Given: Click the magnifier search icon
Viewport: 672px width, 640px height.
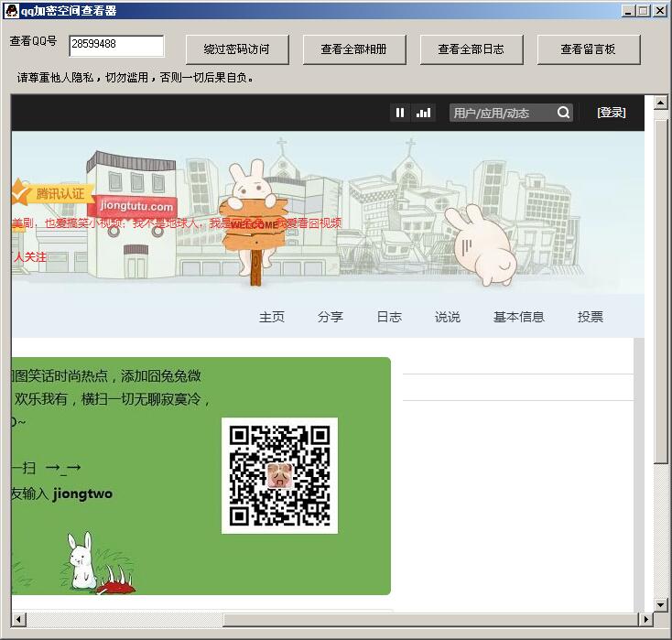Looking at the screenshot, I should (x=564, y=113).
